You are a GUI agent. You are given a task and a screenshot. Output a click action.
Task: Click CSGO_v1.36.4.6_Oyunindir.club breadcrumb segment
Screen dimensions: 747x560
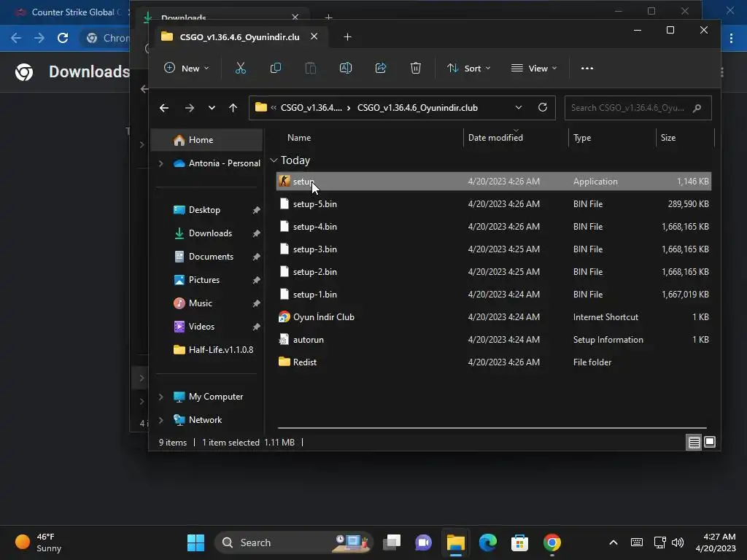pyautogui.click(x=417, y=108)
